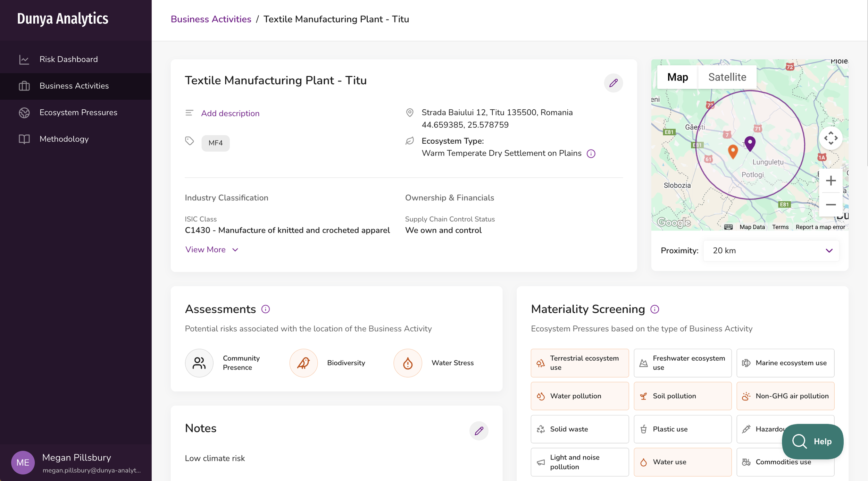Image resolution: width=868 pixels, height=481 pixels.
Task: Open Methodology in the sidebar
Action: [64, 139]
